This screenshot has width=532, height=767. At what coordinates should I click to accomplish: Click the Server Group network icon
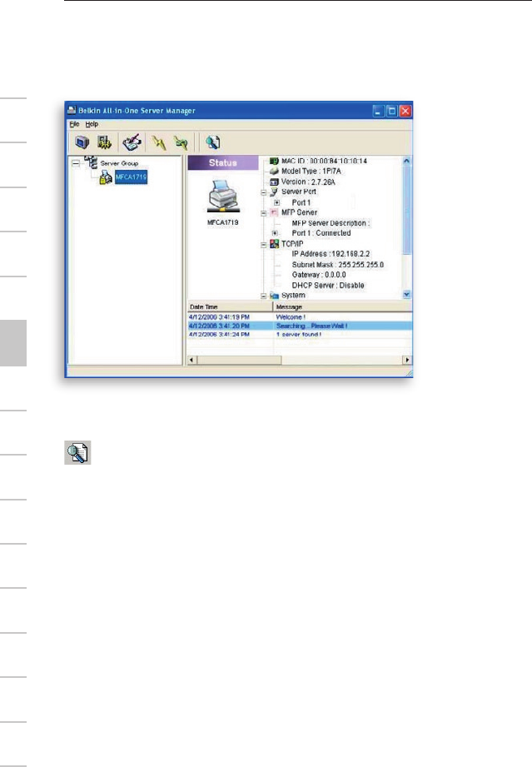point(91,162)
